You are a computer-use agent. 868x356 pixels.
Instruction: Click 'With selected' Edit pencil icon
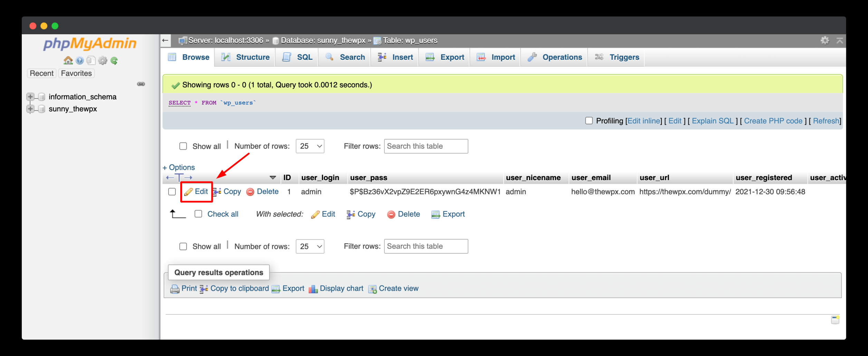tap(315, 215)
